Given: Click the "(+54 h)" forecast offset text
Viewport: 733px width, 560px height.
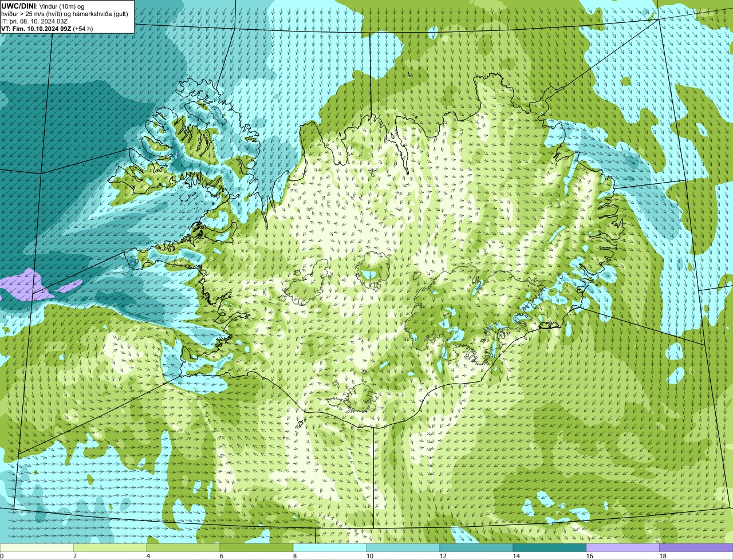Looking at the screenshot, I should pos(83,29).
